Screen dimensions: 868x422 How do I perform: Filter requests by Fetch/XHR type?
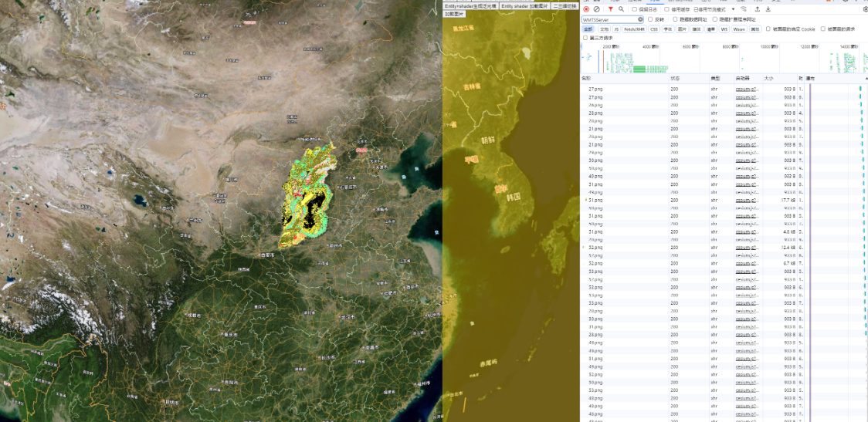tap(635, 29)
